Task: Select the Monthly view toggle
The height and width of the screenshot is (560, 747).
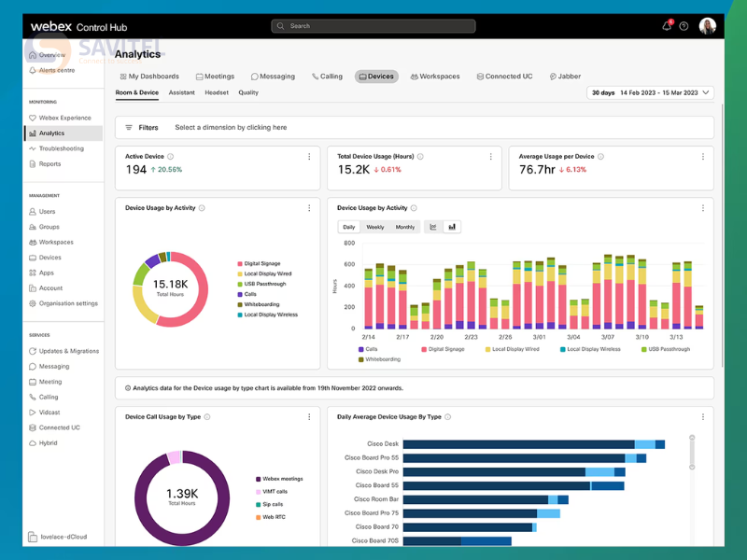Action: [x=405, y=227]
